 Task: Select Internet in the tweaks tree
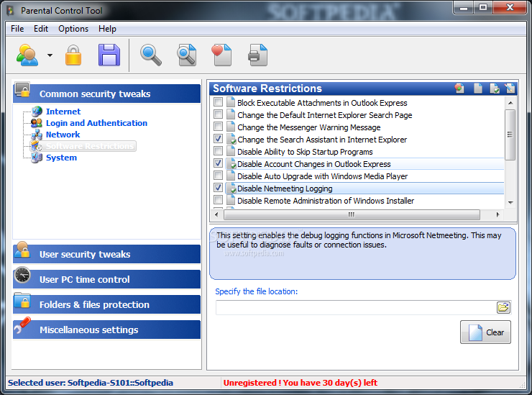63,112
